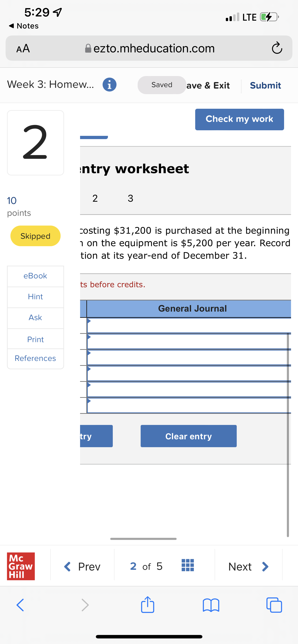This screenshot has width=298, height=644.
Task: Open the AA text size menu
Action: [23, 48]
